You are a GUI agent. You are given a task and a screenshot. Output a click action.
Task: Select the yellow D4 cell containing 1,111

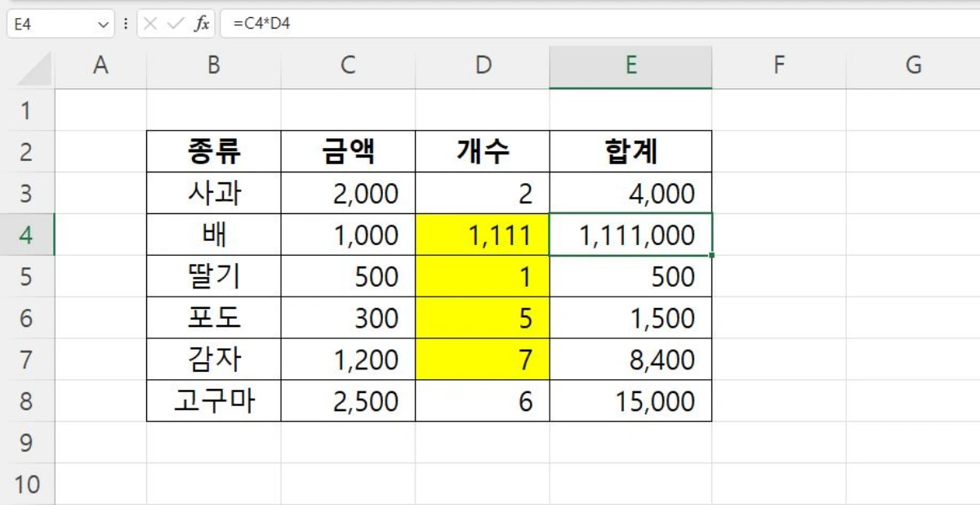coord(483,235)
